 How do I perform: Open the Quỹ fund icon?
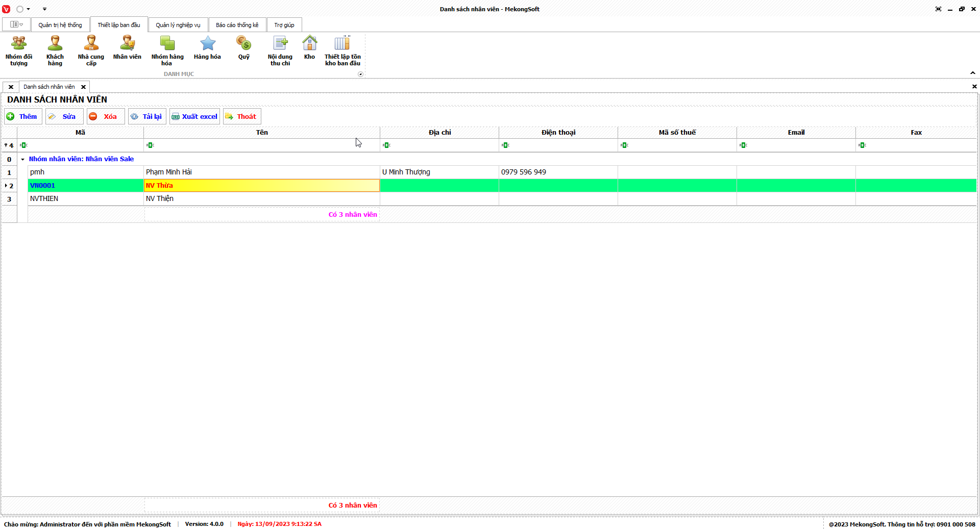(243, 48)
